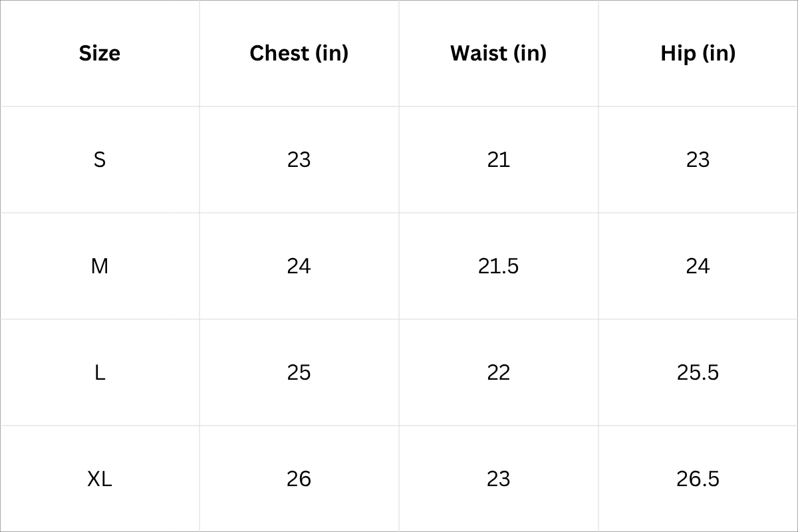Image resolution: width=798 pixels, height=532 pixels.
Task: Select the chest value 25 for size L
Action: click(299, 372)
